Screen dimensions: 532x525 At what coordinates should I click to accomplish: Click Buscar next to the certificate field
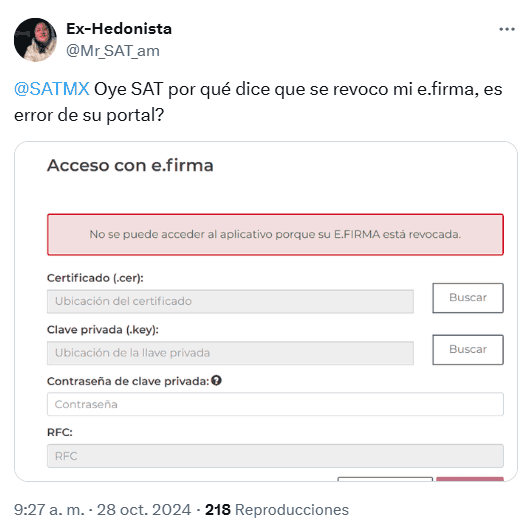[x=468, y=298]
